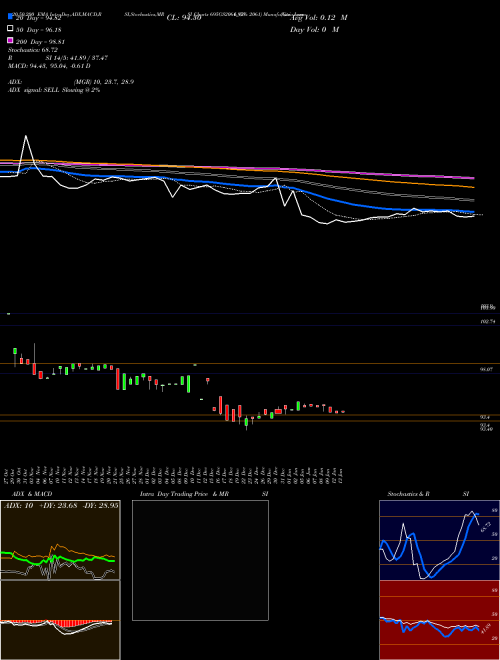
Task: Click the 'Stochastics & R' panel title
Action: pos(409,494)
